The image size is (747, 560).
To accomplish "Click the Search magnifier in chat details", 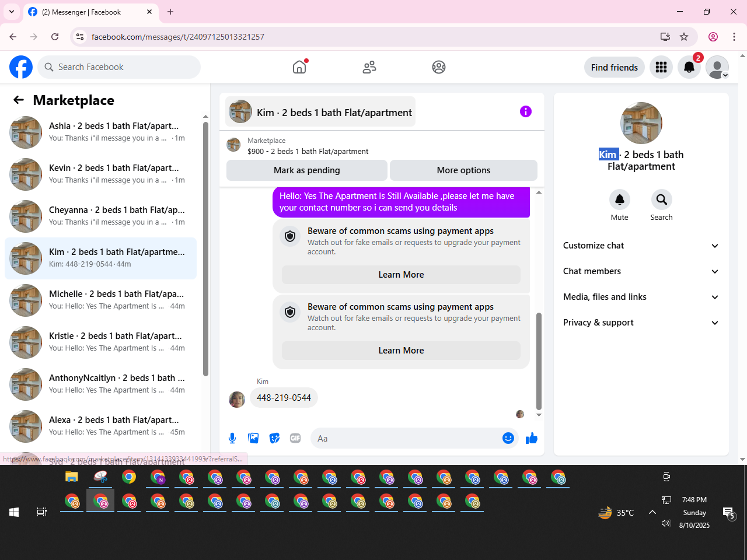I will 662,199.
